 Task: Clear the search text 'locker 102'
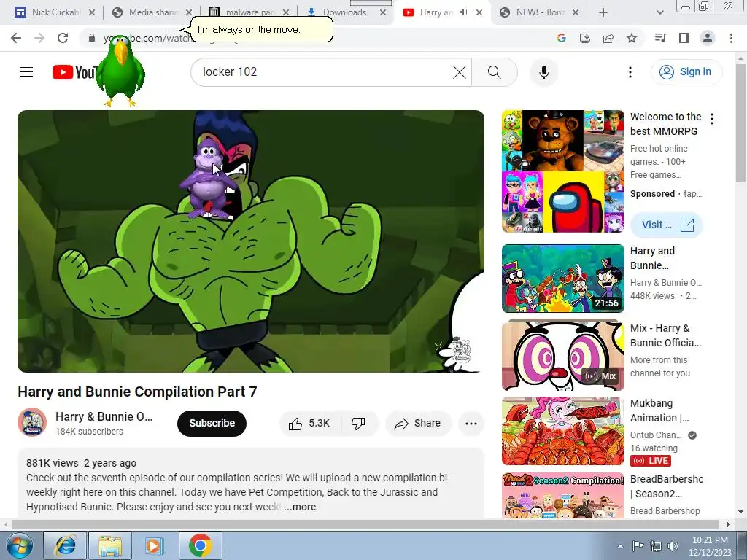point(460,72)
